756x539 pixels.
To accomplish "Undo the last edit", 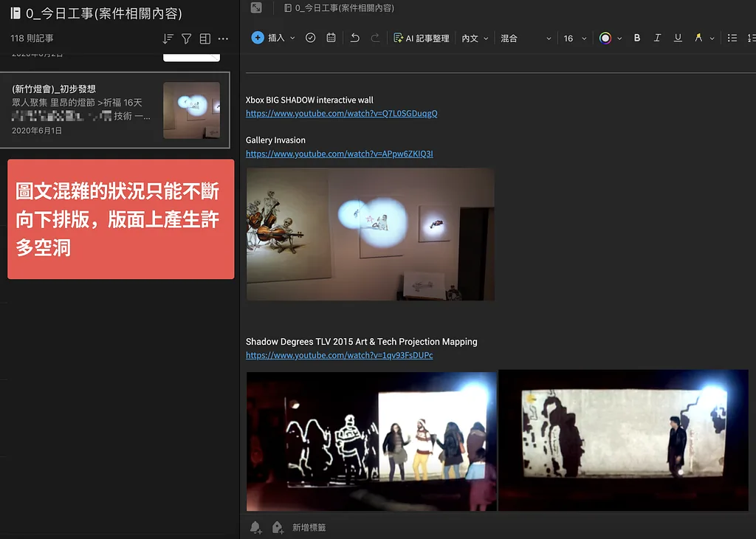I will pyautogui.click(x=355, y=38).
